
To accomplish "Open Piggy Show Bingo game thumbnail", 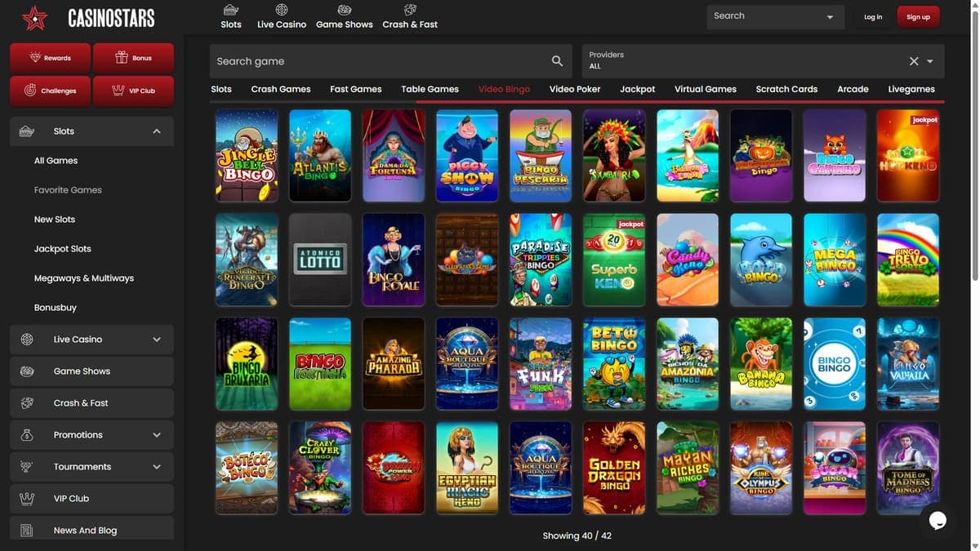I will click(467, 155).
